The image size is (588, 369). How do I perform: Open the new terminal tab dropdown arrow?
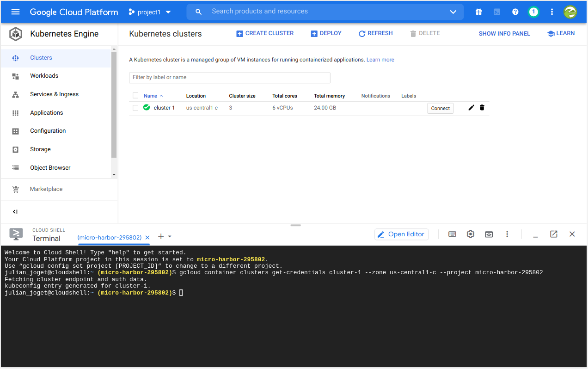(170, 237)
